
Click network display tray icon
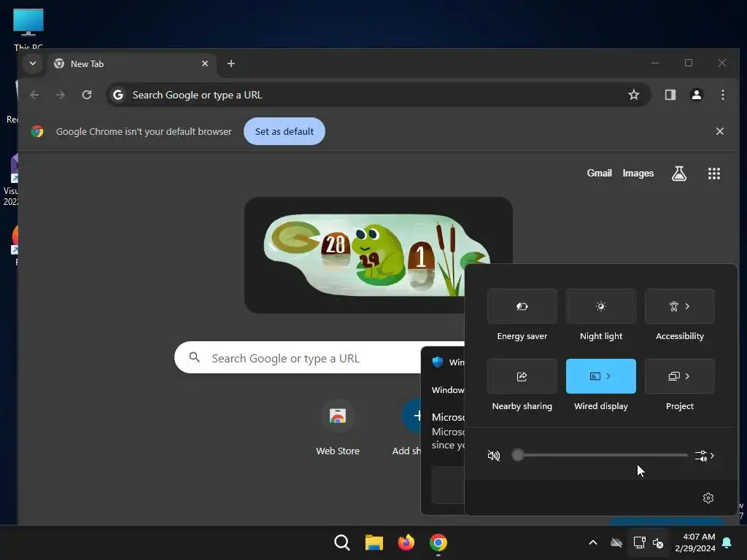(x=639, y=542)
